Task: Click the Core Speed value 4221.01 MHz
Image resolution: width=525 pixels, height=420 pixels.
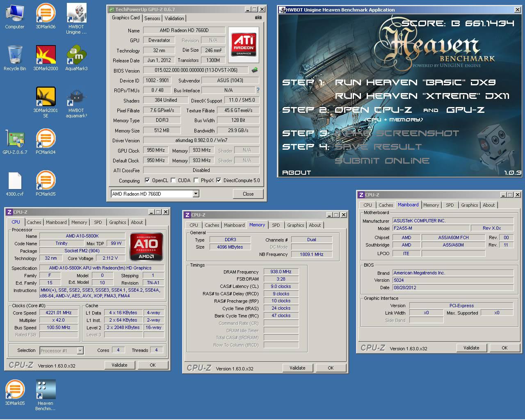Action: [59, 313]
